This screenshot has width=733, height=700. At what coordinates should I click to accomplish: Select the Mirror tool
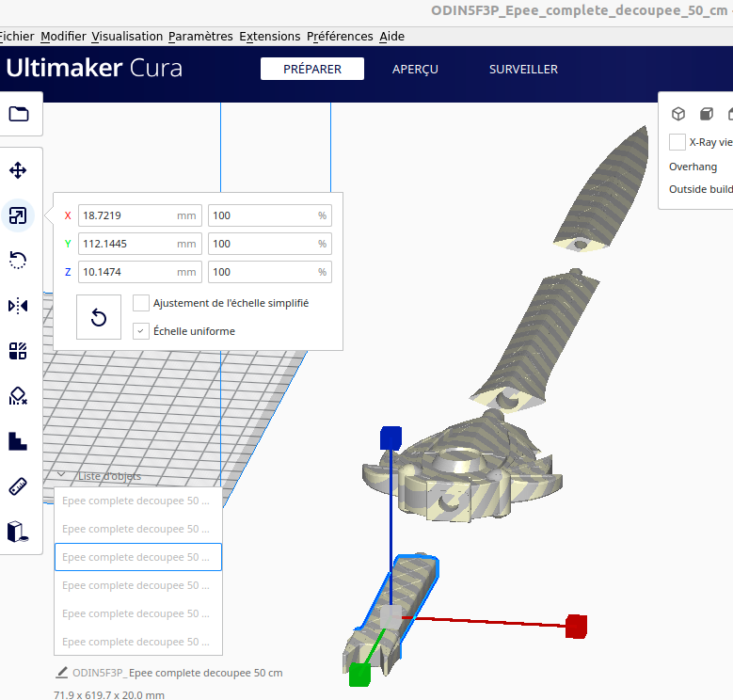[x=18, y=306]
